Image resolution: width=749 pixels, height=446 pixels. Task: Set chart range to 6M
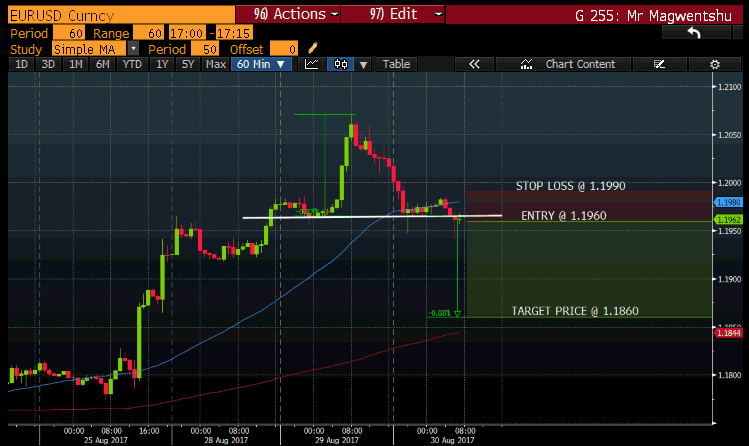pos(102,64)
